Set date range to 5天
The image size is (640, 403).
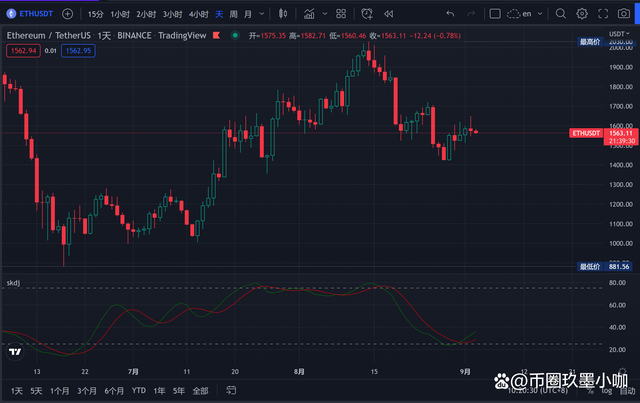36,391
